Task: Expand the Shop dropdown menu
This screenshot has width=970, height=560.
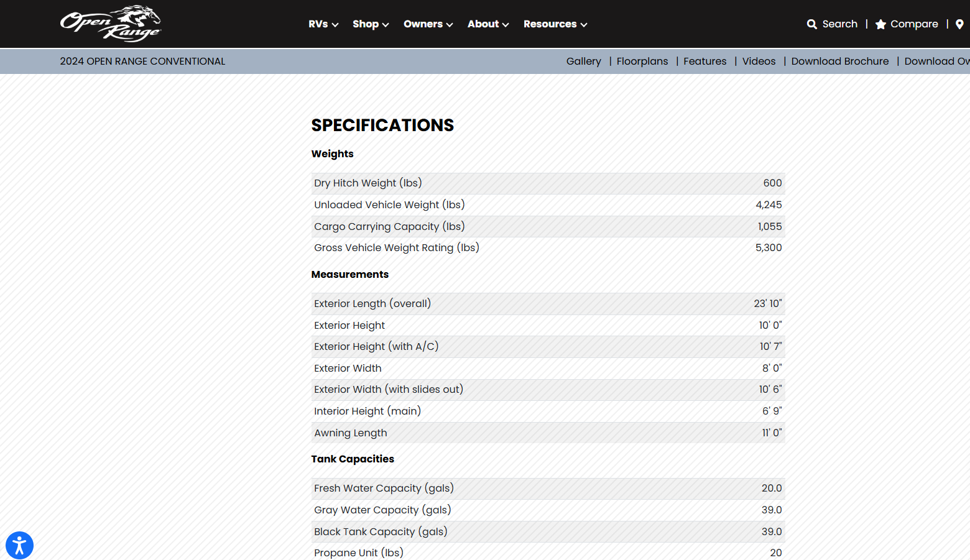Action: [x=371, y=24]
